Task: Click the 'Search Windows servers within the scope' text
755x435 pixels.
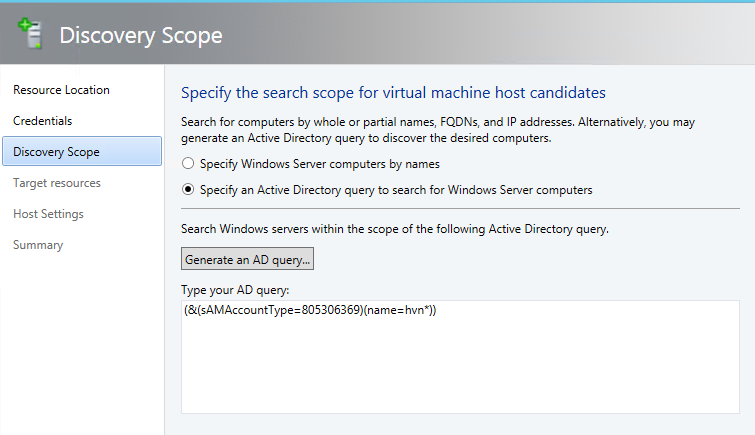Action: [x=395, y=229]
